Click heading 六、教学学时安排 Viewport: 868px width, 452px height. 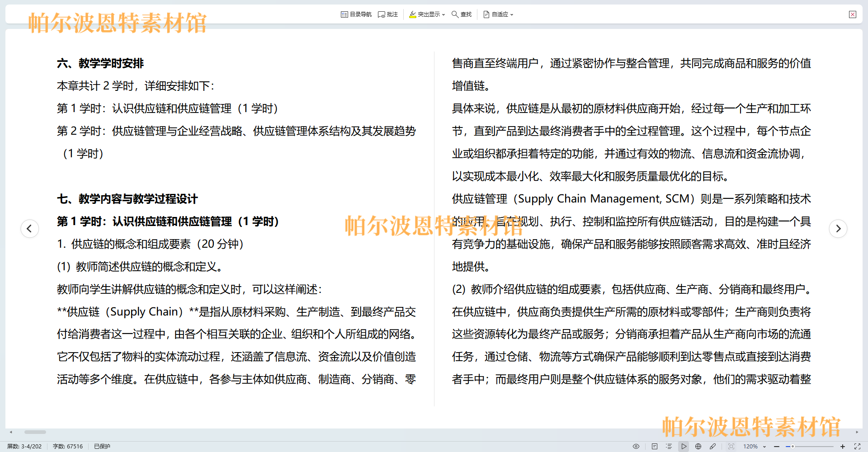pyautogui.click(x=100, y=63)
